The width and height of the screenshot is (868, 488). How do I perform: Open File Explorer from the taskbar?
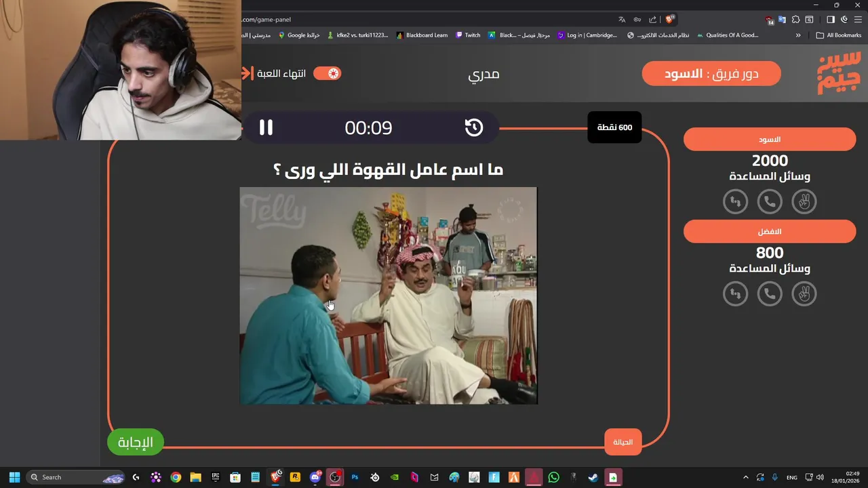point(195,477)
